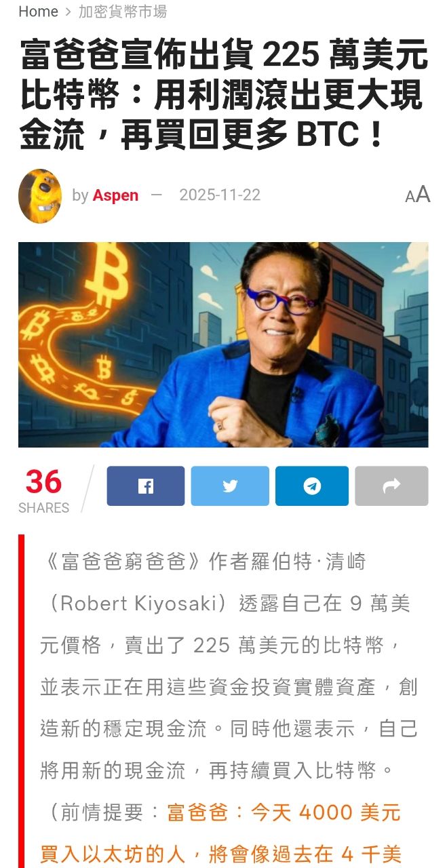The height and width of the screenshot is (868, 447).
Task: Share the article on Facebook
Action: [x=145, y=486]
